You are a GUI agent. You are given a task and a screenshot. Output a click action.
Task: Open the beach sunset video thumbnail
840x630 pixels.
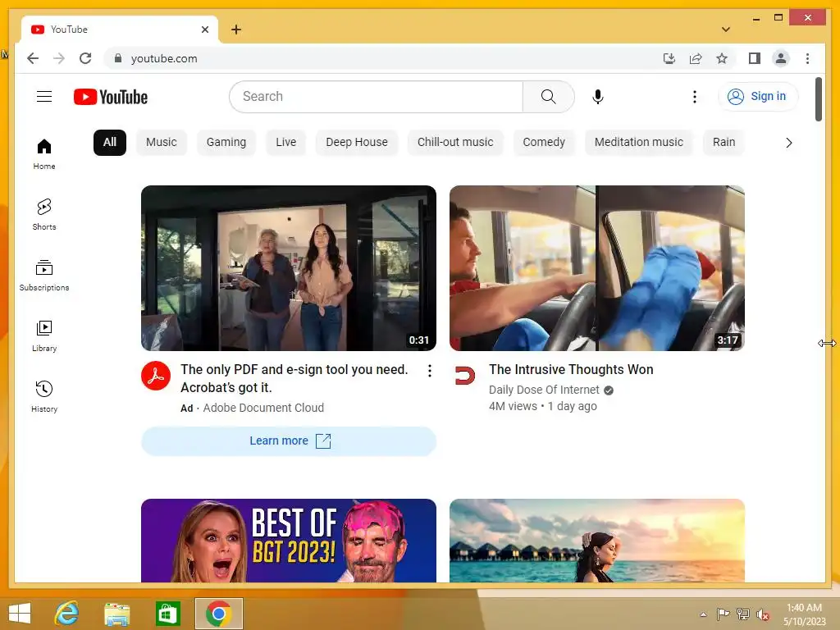point(597,541)
